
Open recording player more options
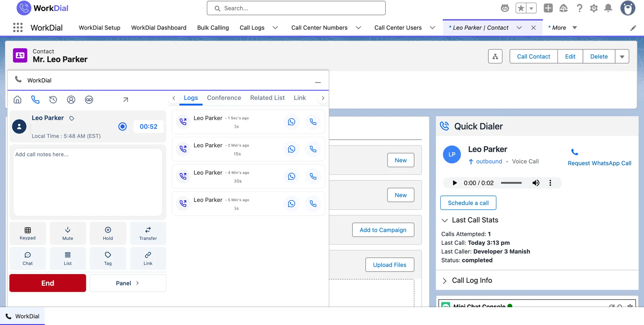550,183
